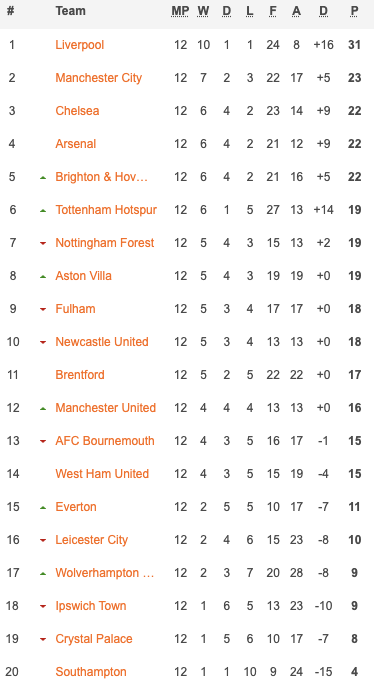Click green up arrow beside Aston Villa
Viewport: 374px width, 688px height.
click(43, 277)
